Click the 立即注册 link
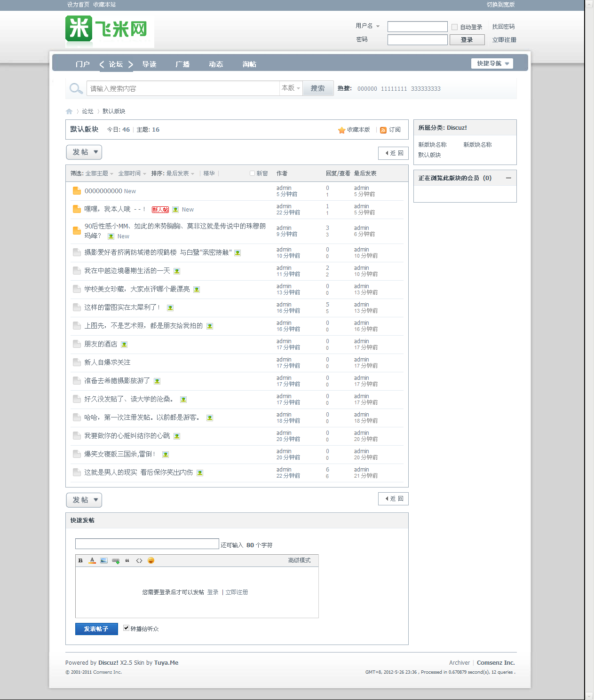This screenshot has height=700, width=594. point(504,39)
